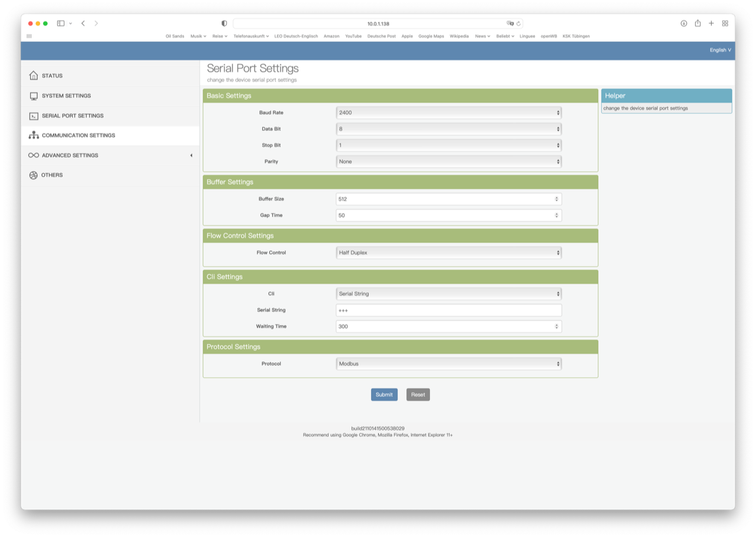
Task: Open the Parity dropdown set to None
Action: tap(448, 161)
